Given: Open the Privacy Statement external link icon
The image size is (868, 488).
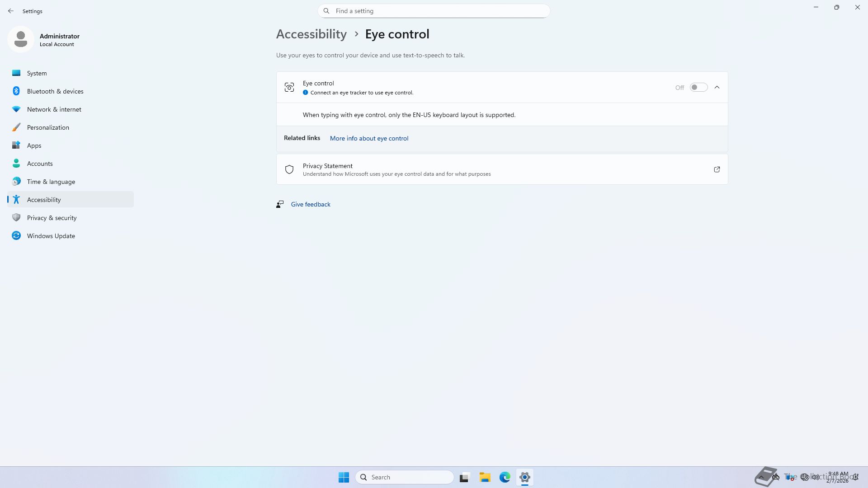Looking at the screenshot, I should coord(717,169).
